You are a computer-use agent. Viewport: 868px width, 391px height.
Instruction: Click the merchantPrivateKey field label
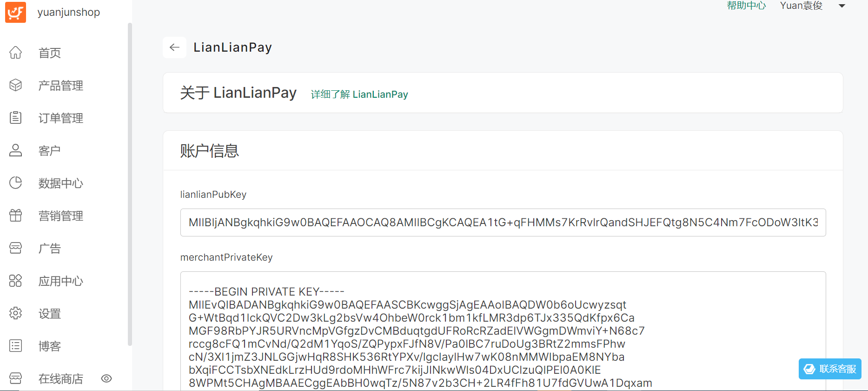[x=226, y=257]
